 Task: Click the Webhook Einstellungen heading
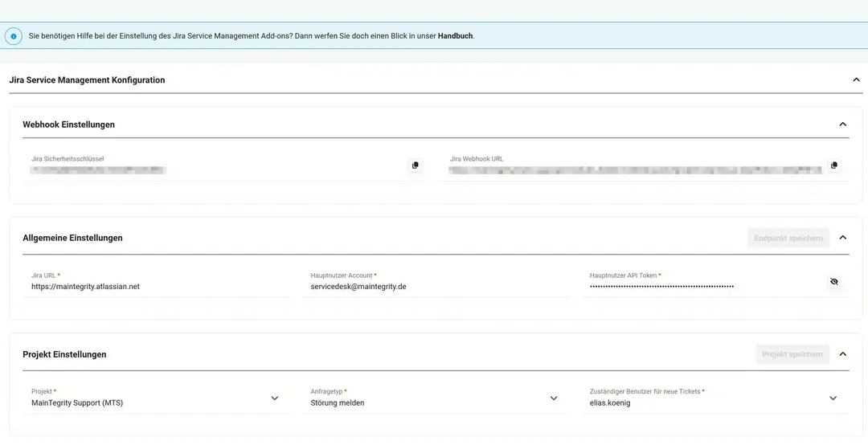click(x=68, y=125)
